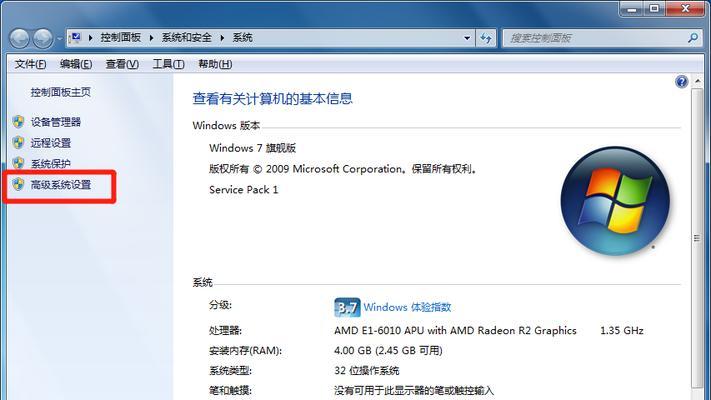The width and height of the screenshot is (711, 400).
Task: Click the scrollbar up arrow
Action: 697,81
